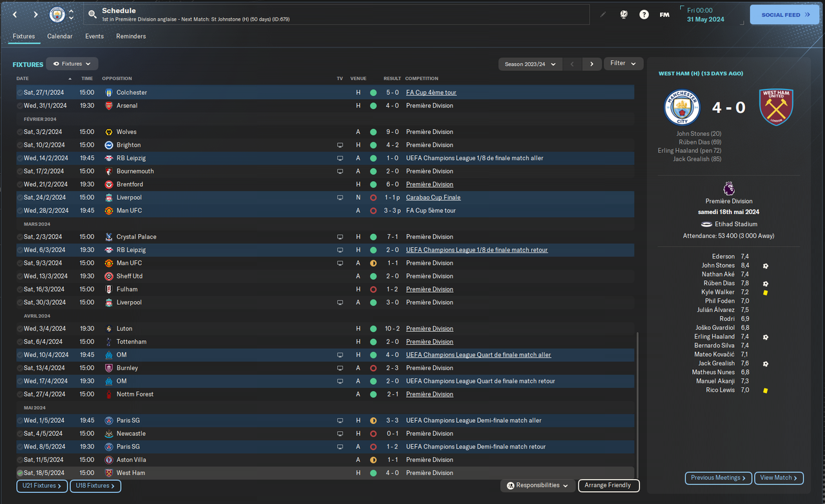Sort by the COMPETITION column header
825x504 pixels.
click(x=422, y=79)
